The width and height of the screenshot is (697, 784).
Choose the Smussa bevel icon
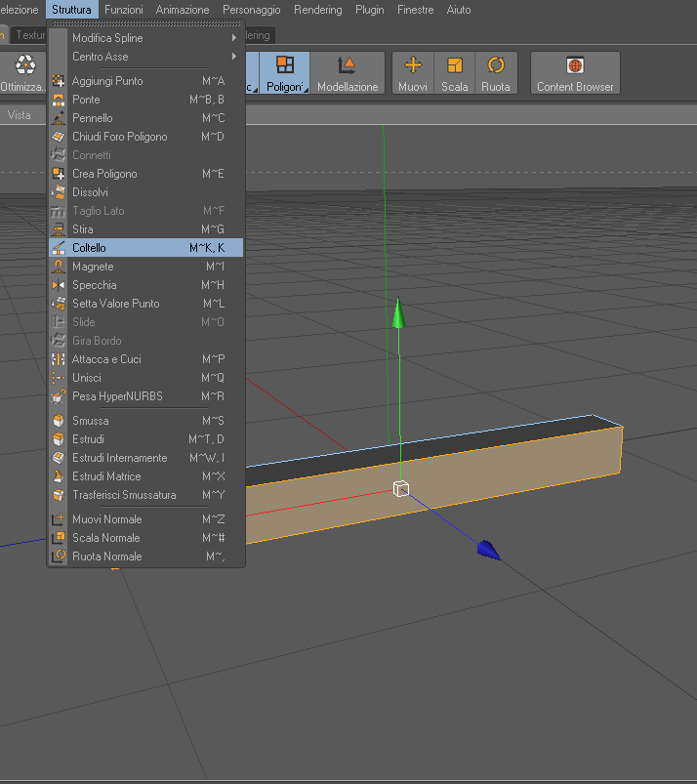point(59,421)
